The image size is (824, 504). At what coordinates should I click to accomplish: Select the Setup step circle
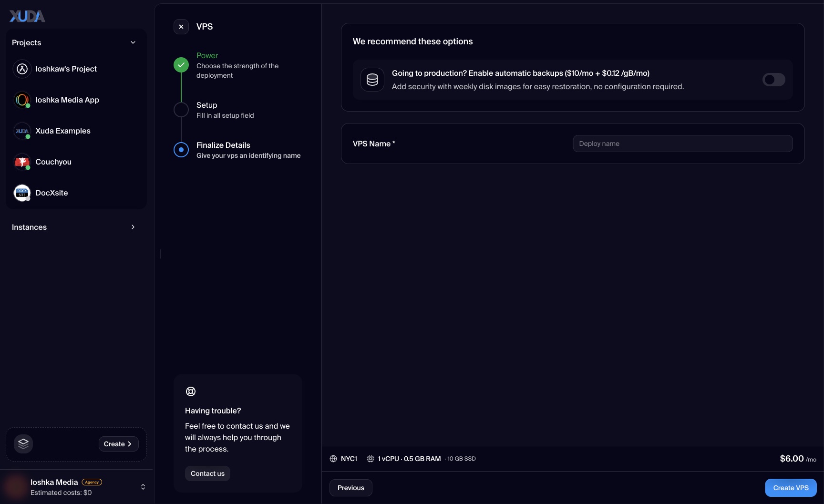pyautogui.click(x=181, y=110)
